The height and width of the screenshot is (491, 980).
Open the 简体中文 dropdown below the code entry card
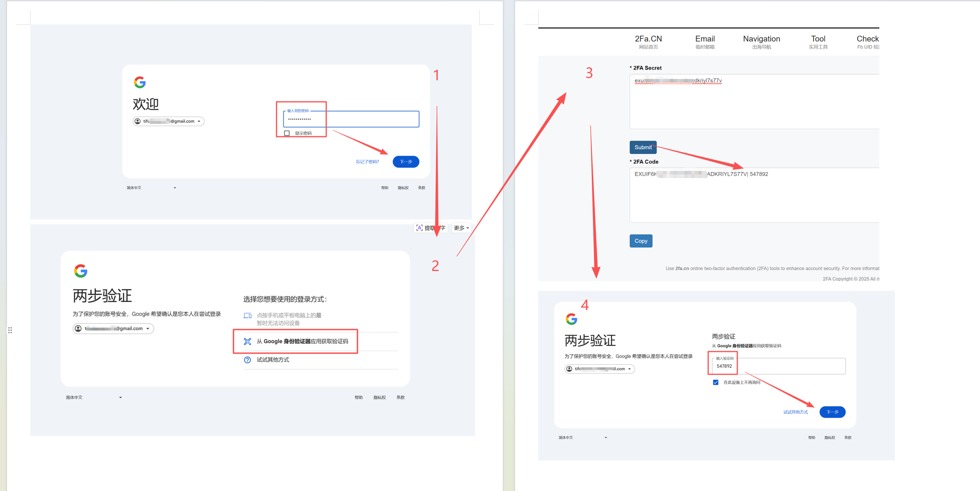coord(583,438)
